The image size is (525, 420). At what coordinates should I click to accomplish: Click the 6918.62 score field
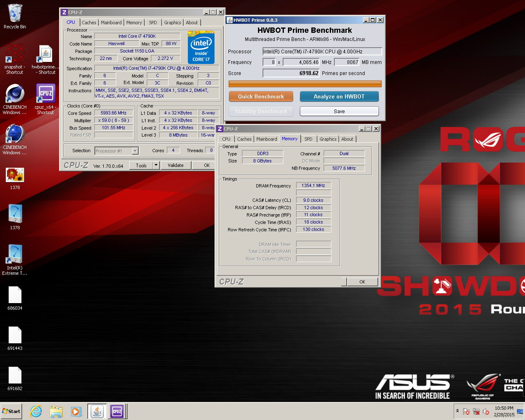click(x=291, y=73)
